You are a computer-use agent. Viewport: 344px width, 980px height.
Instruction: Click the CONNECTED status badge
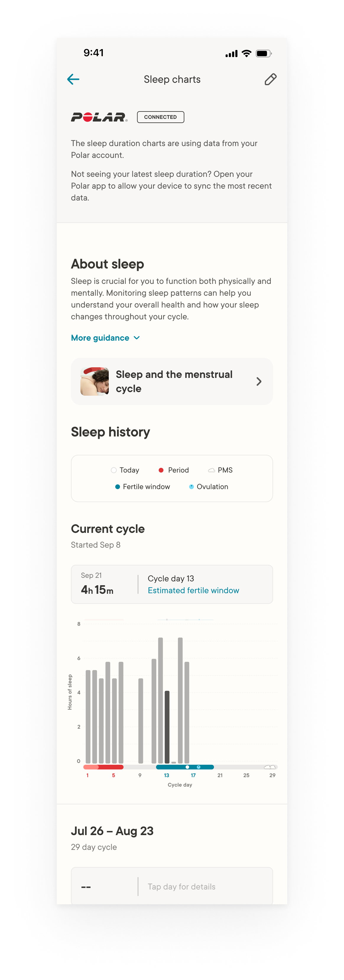point(160,117)
